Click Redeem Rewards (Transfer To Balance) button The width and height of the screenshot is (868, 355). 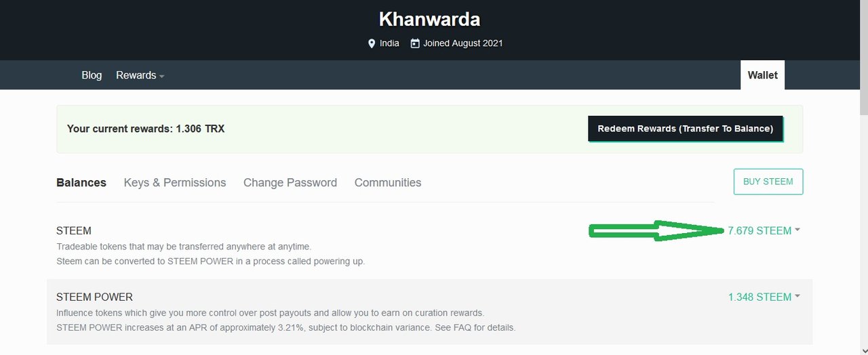tap(686, 129)
